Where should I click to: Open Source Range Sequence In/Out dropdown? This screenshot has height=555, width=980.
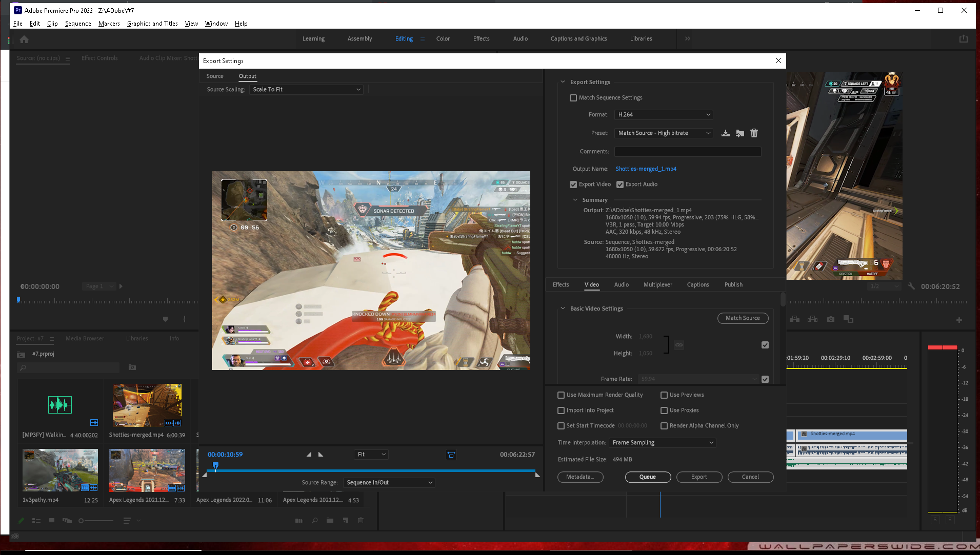tap(389, 483)
